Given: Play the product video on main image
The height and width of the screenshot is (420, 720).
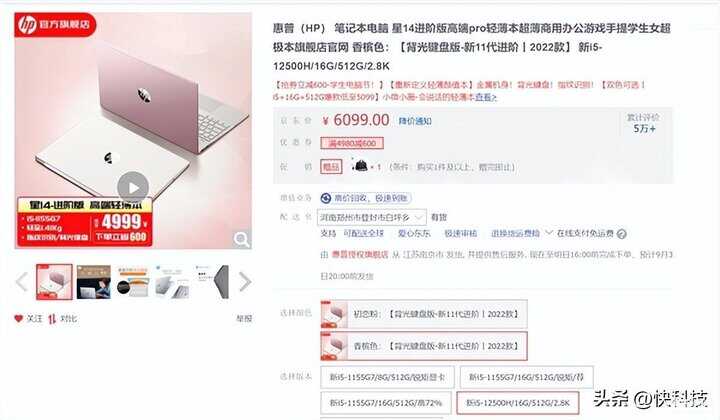Looking at the screenshot, I should click(133, 187).
